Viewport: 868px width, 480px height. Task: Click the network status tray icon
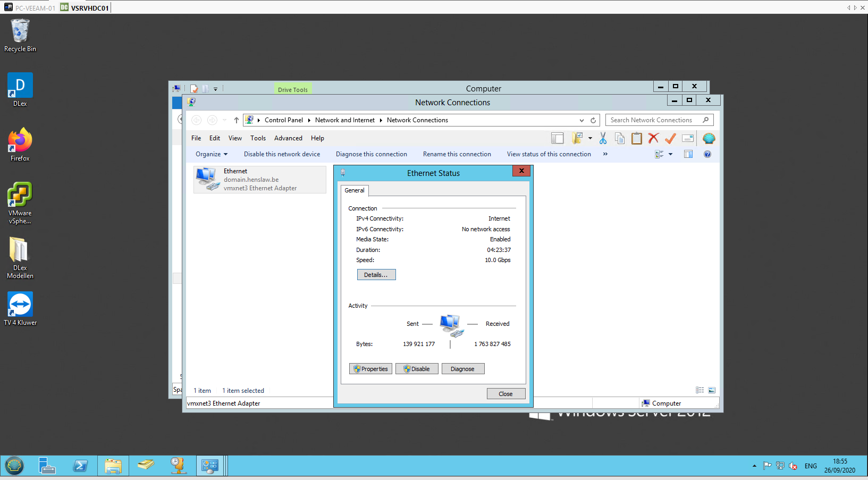[x=780, y=465]
